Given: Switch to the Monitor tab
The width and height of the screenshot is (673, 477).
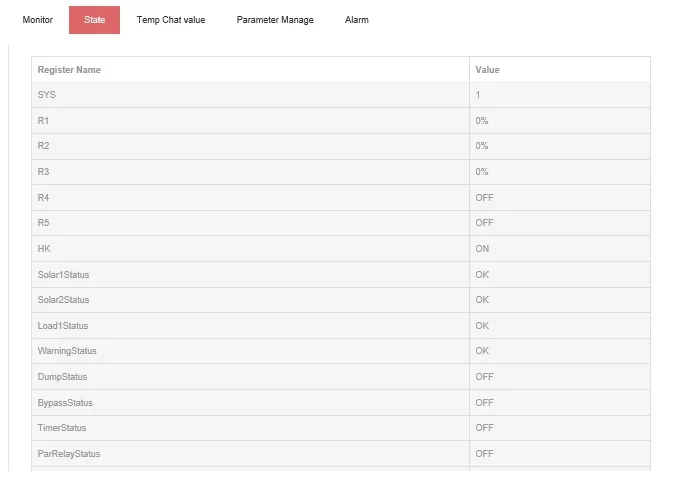Looking at the screenshot, I should point(38,20).
